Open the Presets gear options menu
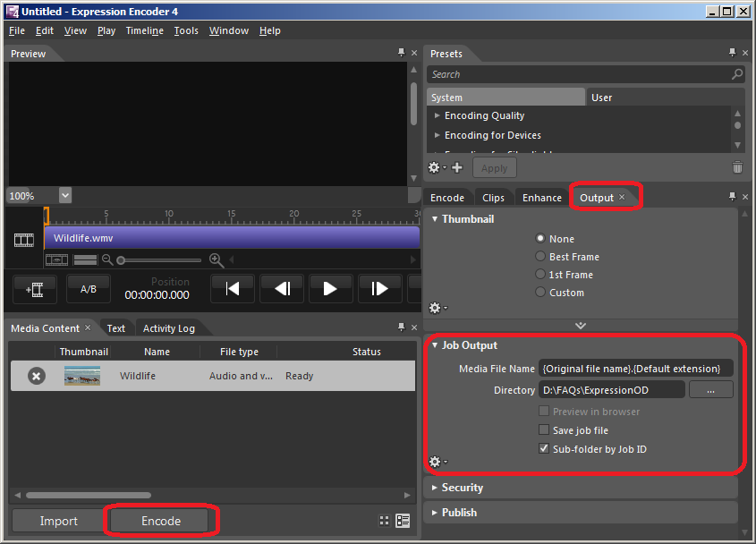Viewport: 756px width, 544px height. pos(437,167)
